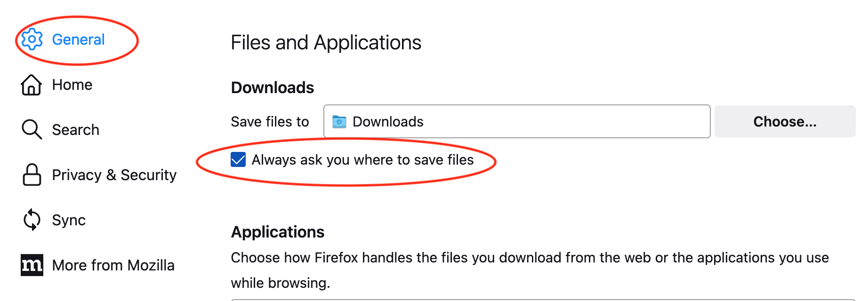Open the More from Mozilla link text
The image size is (868, 301).
[113, 265]
